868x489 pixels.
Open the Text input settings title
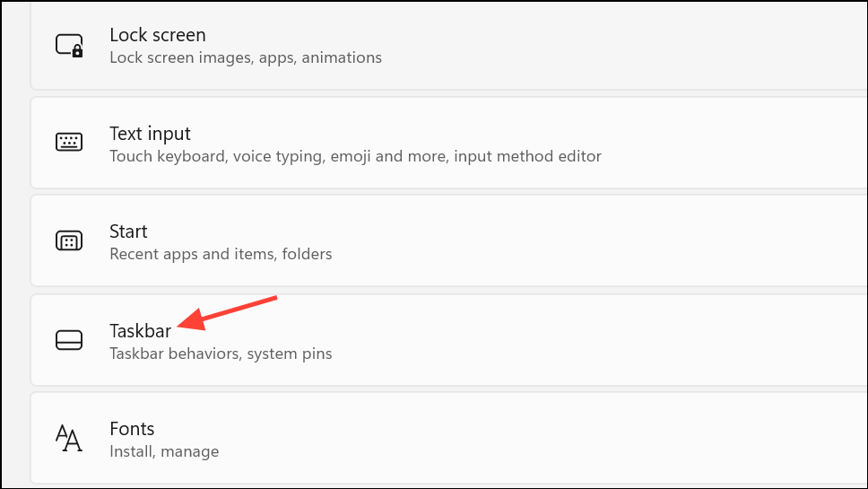pos(150,134)
